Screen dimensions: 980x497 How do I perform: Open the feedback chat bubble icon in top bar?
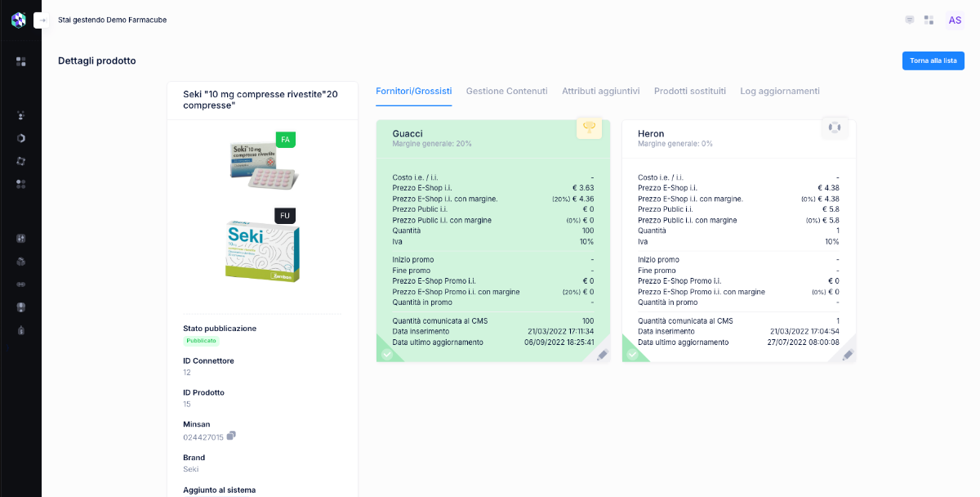click(x=909, y=20)
